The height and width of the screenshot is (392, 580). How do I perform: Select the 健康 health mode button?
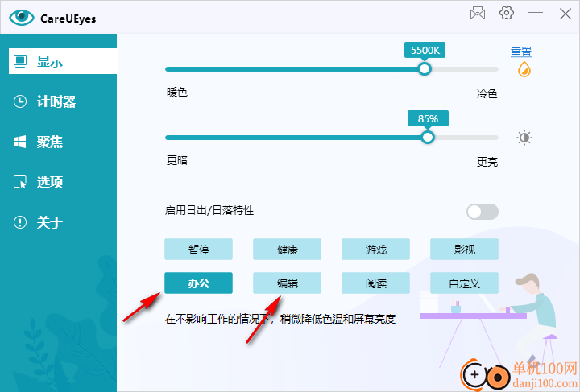(x=287, y=250)
